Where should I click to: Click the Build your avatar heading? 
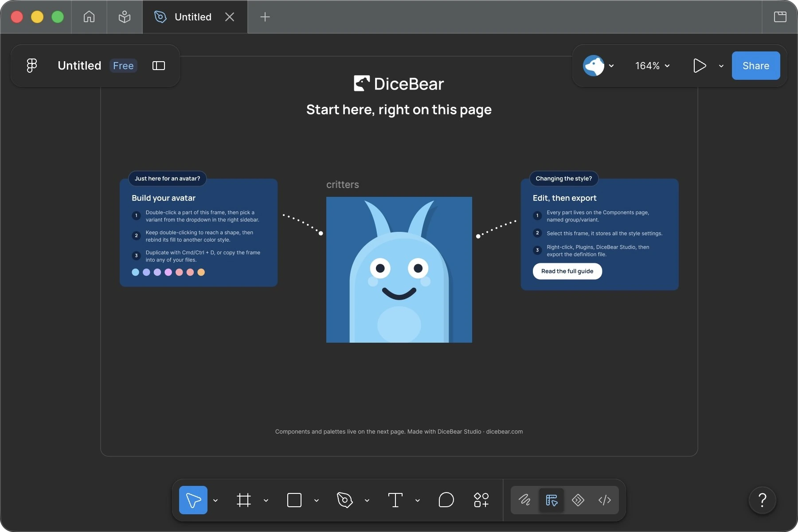(x=164, y=198)
